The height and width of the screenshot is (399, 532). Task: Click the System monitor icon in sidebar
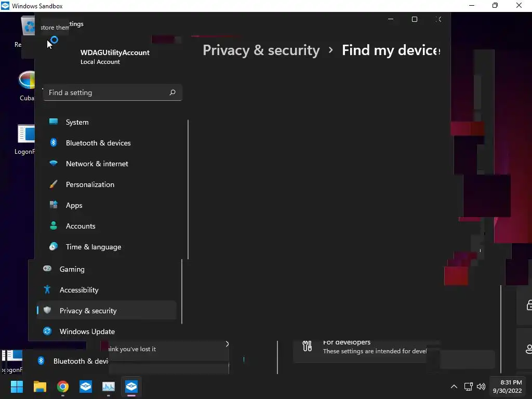click(54, 122)
